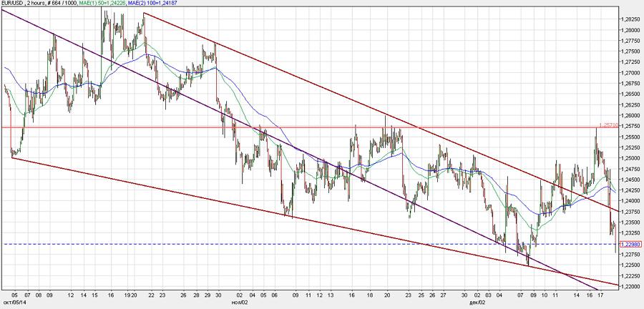
Task: Click the 1,22500 price axis label
Action: coord(630,265)
